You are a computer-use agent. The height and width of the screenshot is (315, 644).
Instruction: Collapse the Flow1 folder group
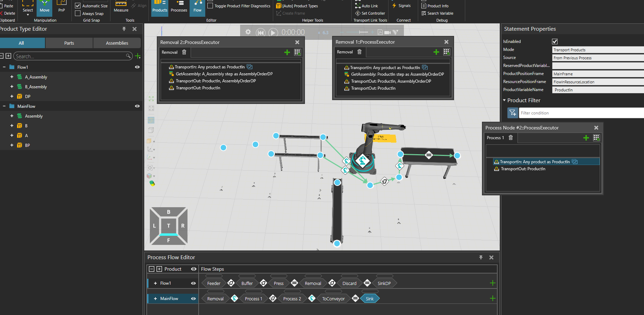4,67
